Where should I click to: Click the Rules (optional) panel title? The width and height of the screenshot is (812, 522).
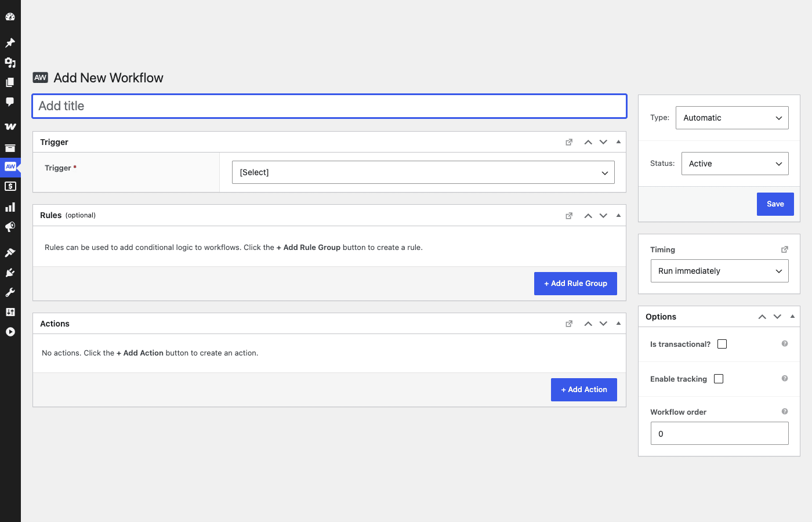68,215
